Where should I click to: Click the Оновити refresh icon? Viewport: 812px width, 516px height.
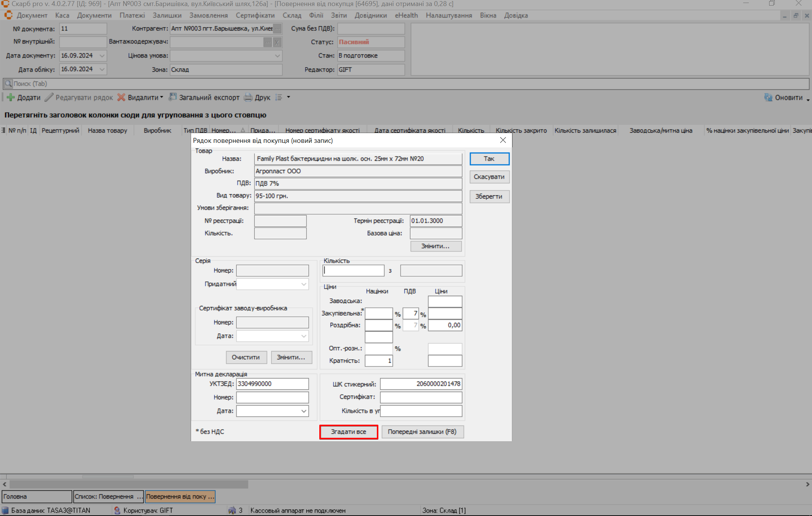(x=768, y=97)
